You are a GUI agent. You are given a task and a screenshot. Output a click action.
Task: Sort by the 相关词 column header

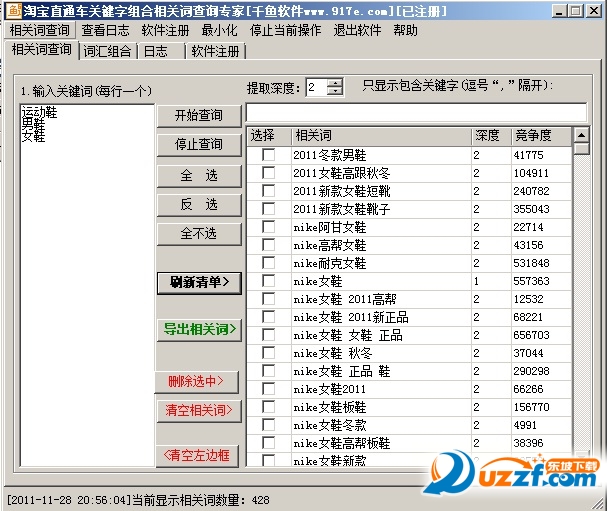381,136
